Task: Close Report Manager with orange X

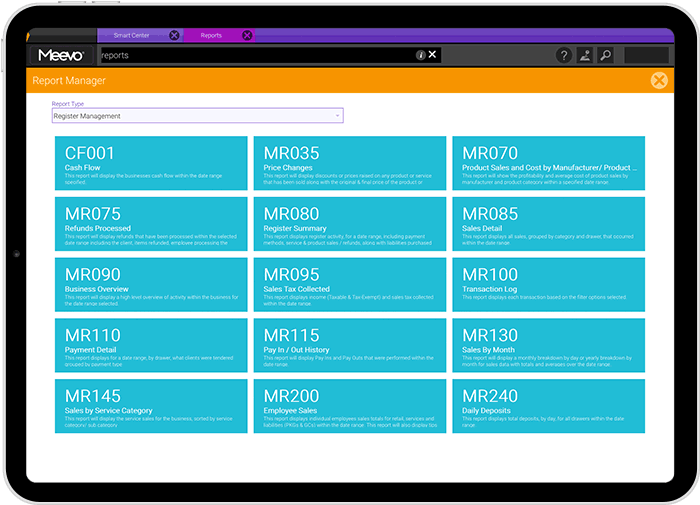Action: pyautogui.click(x=658, y=81)
